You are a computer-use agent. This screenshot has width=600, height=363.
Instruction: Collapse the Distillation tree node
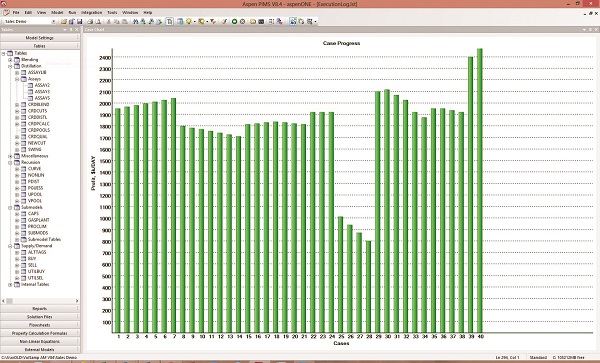pos(10,66)
